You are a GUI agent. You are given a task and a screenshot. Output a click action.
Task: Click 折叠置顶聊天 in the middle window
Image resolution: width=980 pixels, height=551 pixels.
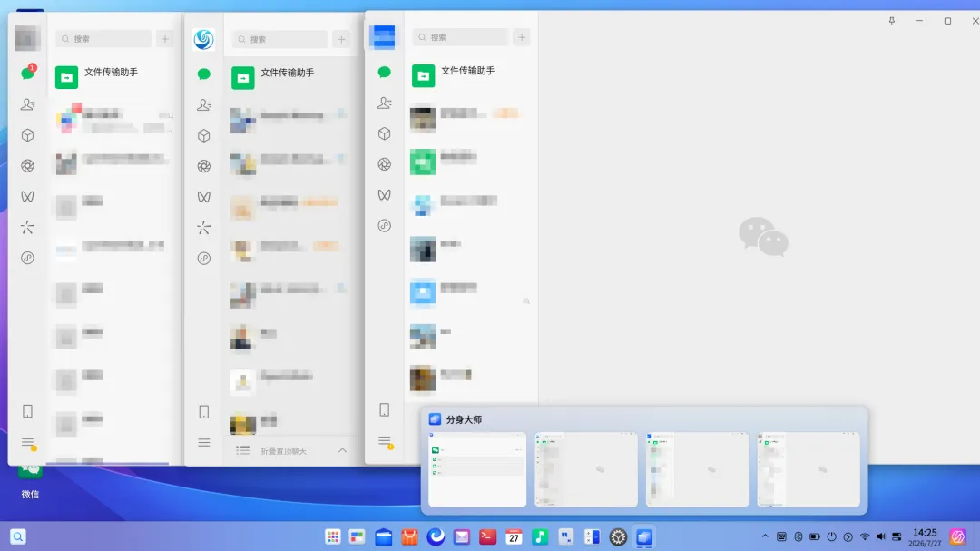(283, 451)
